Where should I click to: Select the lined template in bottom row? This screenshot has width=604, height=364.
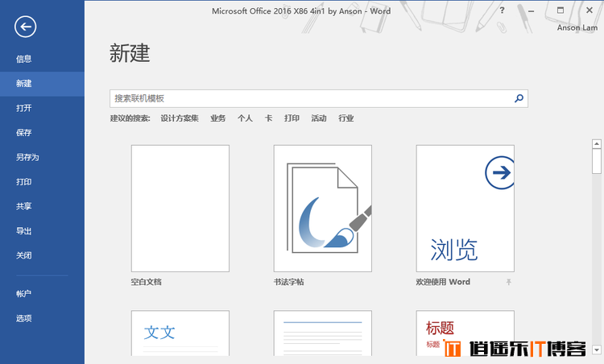323,333
